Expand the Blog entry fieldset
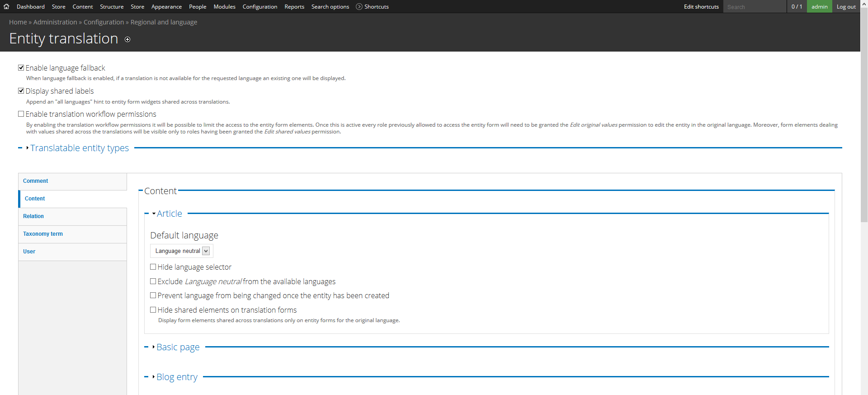868x395 pixels. pos(177,377)
